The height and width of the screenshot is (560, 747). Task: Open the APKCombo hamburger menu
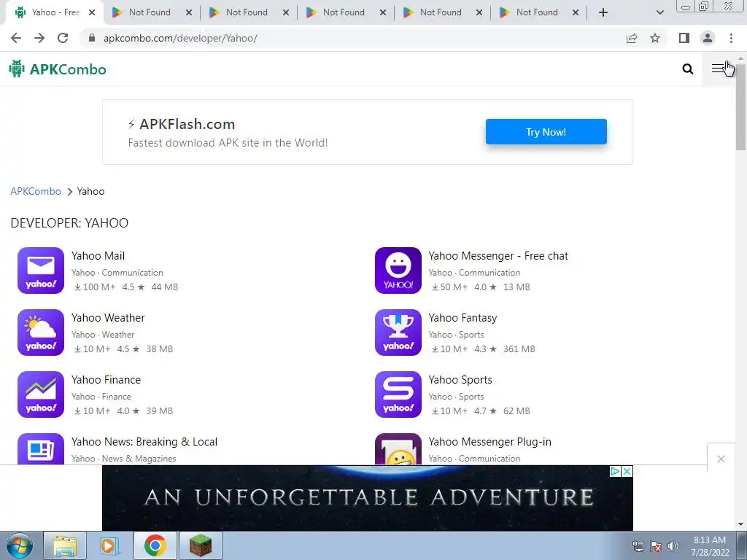point(718,69)
